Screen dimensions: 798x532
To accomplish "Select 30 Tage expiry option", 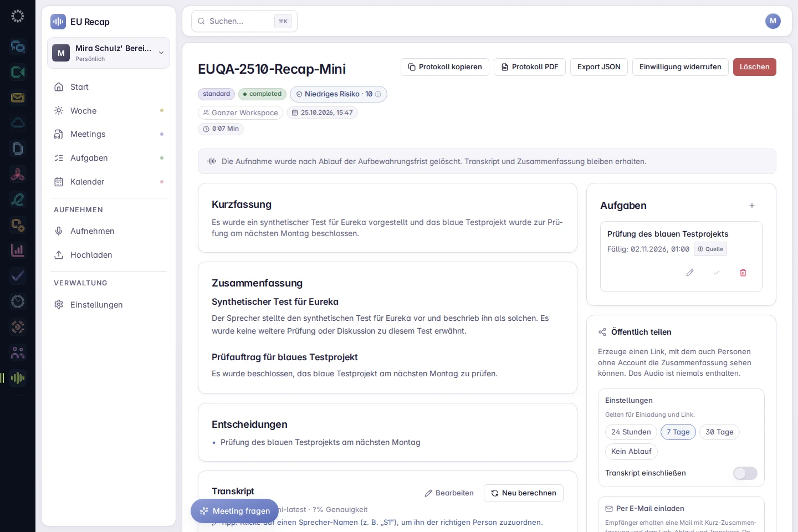I will tap(719, 432).
